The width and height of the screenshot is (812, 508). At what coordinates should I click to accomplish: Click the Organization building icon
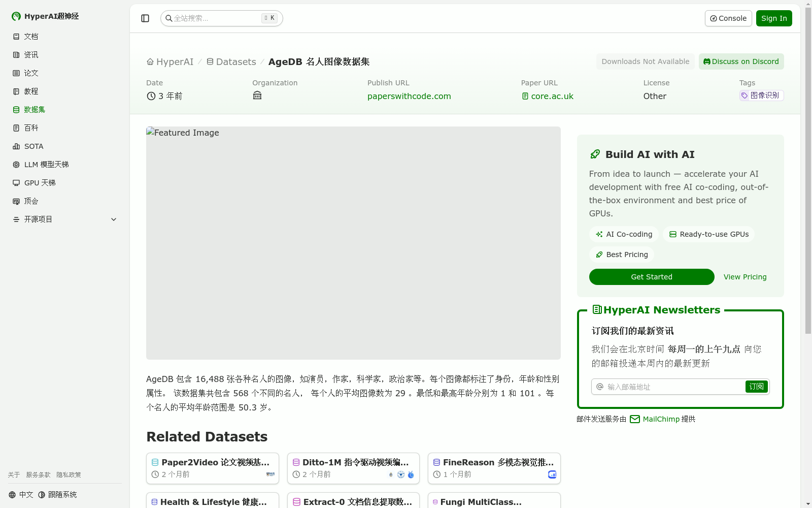tap(257, 96)
